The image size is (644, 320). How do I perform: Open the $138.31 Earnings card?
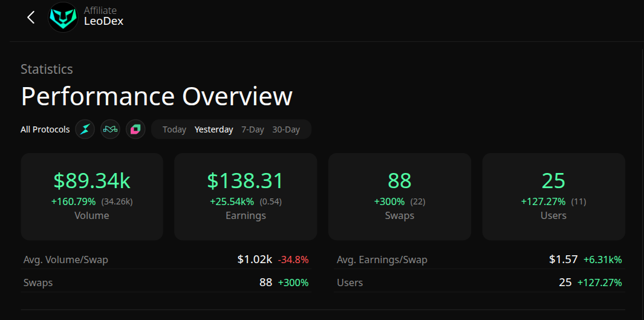click(x=246, y=197)
